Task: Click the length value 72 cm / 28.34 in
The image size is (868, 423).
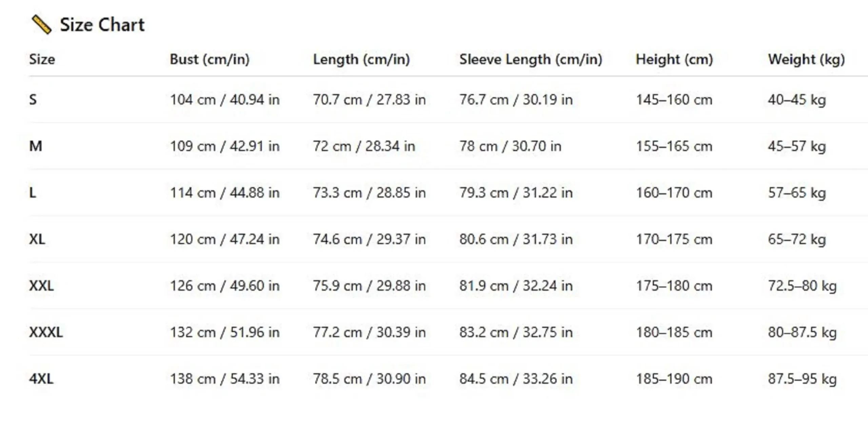Action: point(364,146)
